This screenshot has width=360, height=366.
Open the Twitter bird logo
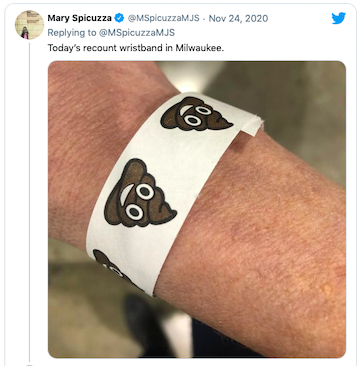click(x=339, y=18)
